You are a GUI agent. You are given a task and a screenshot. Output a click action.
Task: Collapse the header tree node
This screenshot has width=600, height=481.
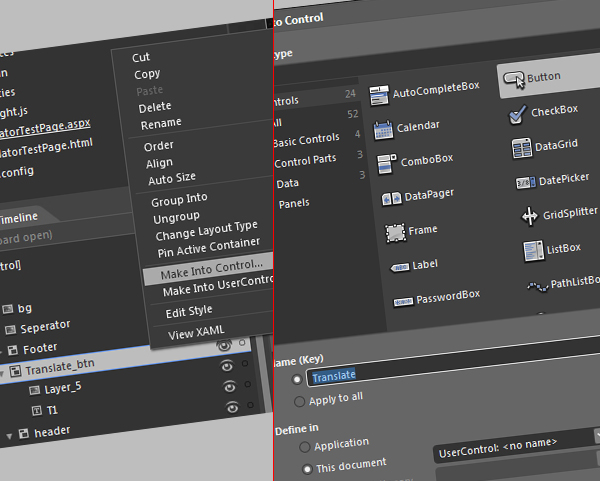pos(10,436)
